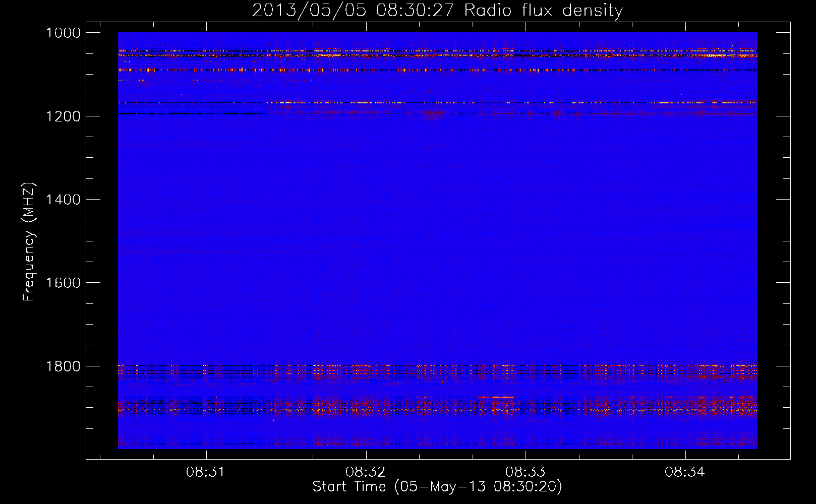Screen dimensions: 816x504
Task: Click the 1400 frequency tick label
Action: 63,200
